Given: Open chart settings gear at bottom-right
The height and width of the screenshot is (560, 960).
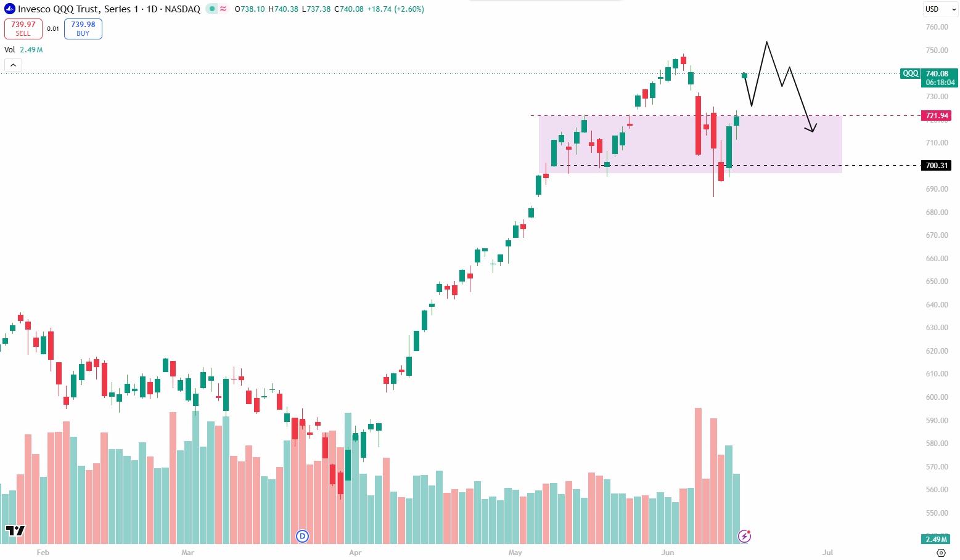Looking at the screenshot, I should point(941,553).
